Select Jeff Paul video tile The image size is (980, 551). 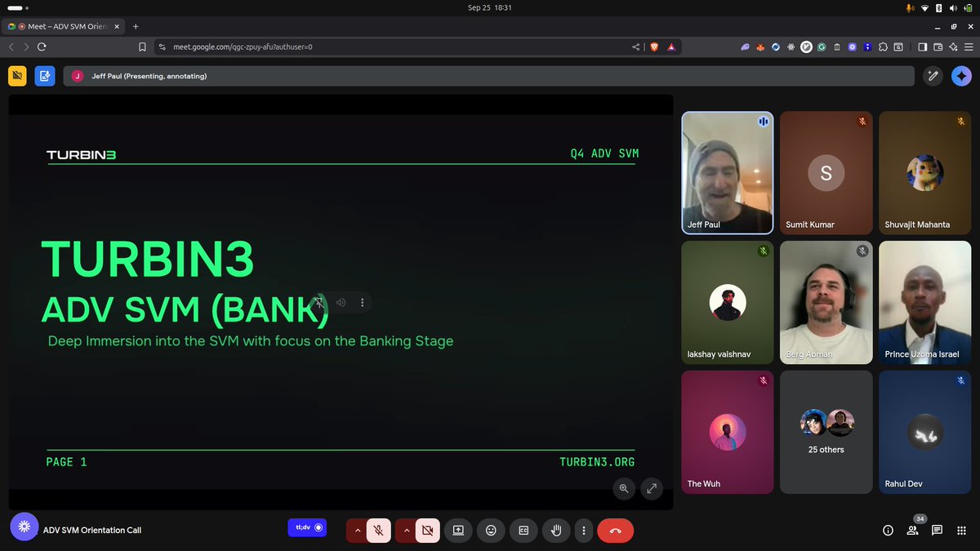(728, 172)
